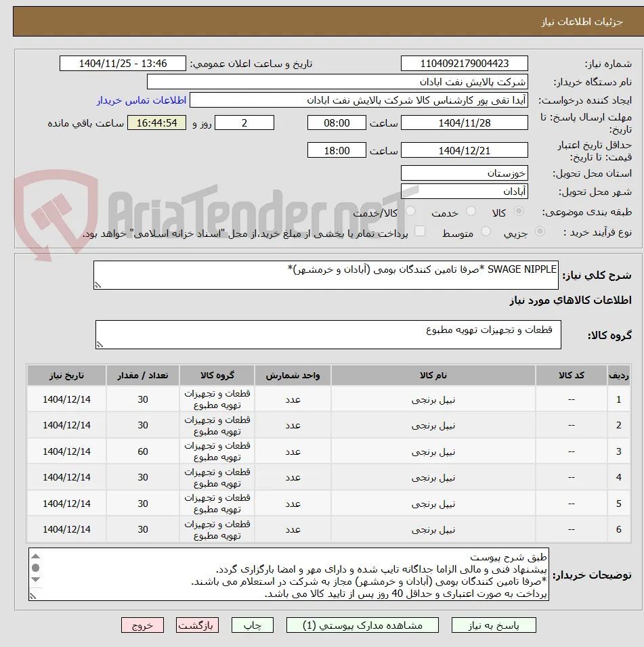Click unit عدد in row 5
644x647 pixels.
[x=293, y=504]
